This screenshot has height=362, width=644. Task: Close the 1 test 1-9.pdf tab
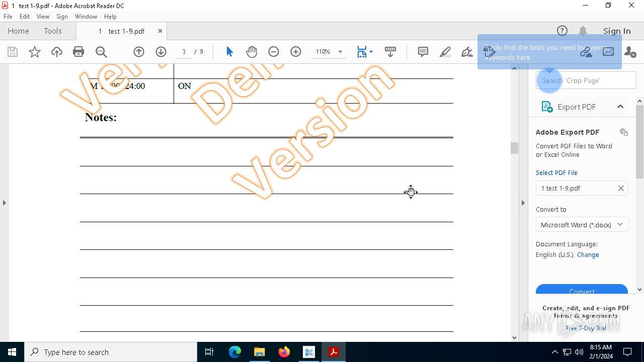[160, 31]
